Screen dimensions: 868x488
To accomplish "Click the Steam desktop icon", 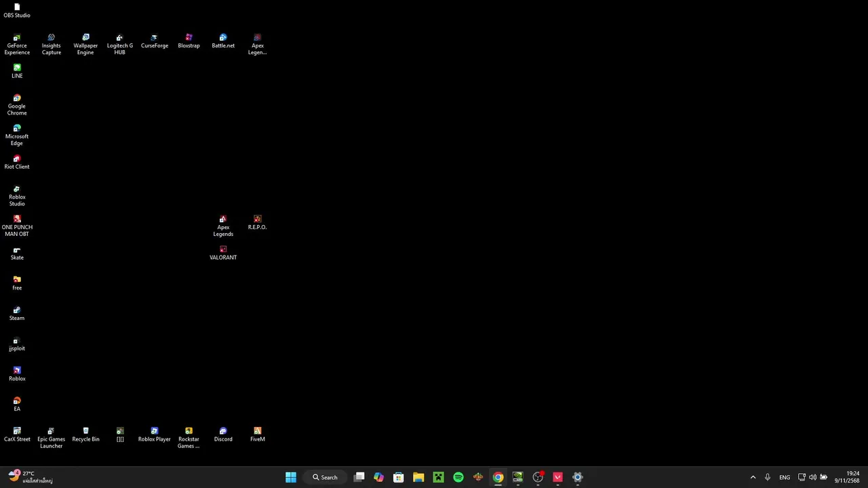I will [17, 313].
